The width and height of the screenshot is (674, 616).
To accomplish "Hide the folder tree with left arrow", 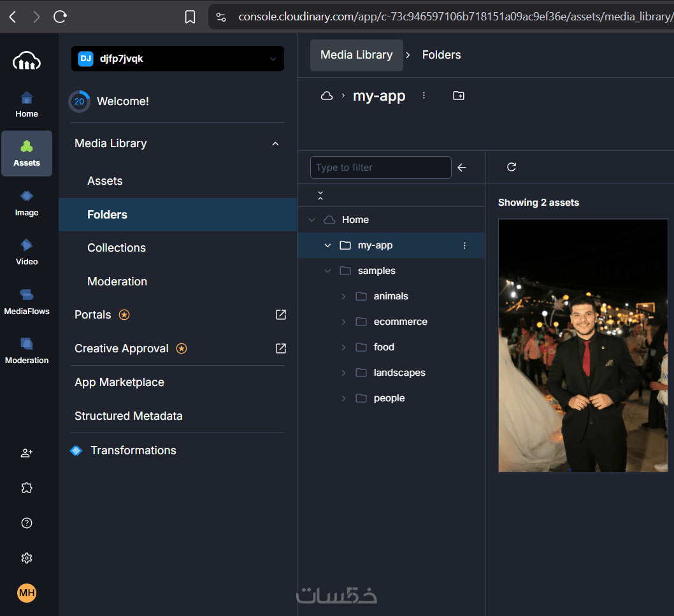I will [462, 168].
